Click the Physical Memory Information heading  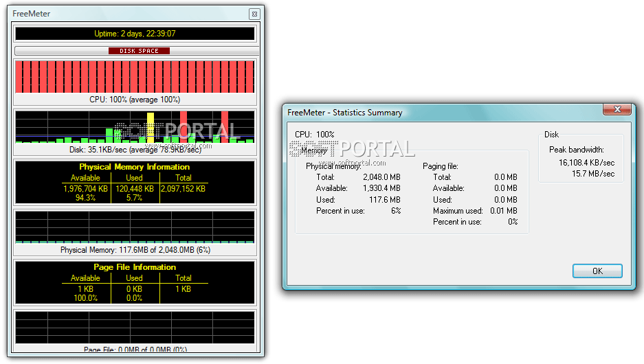(x=134, y=167)
